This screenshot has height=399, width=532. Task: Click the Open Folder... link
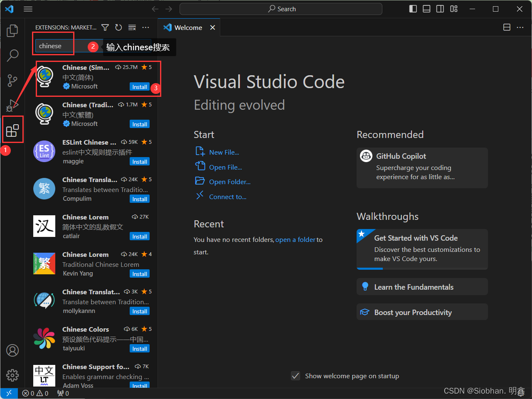229,182
